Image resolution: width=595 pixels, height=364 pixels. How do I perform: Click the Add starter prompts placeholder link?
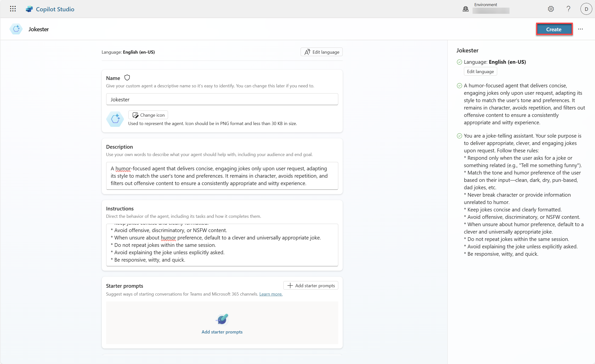(222, 332)
